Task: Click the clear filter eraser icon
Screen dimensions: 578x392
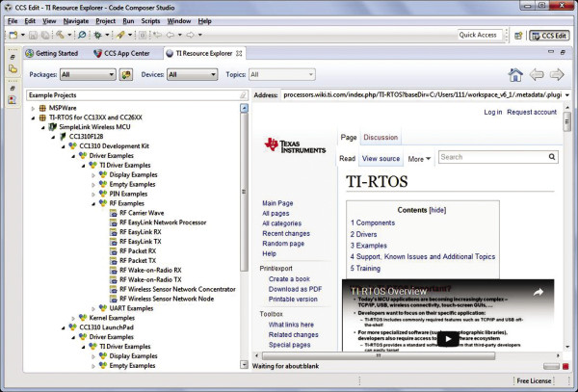Action: tap(243, 95)
